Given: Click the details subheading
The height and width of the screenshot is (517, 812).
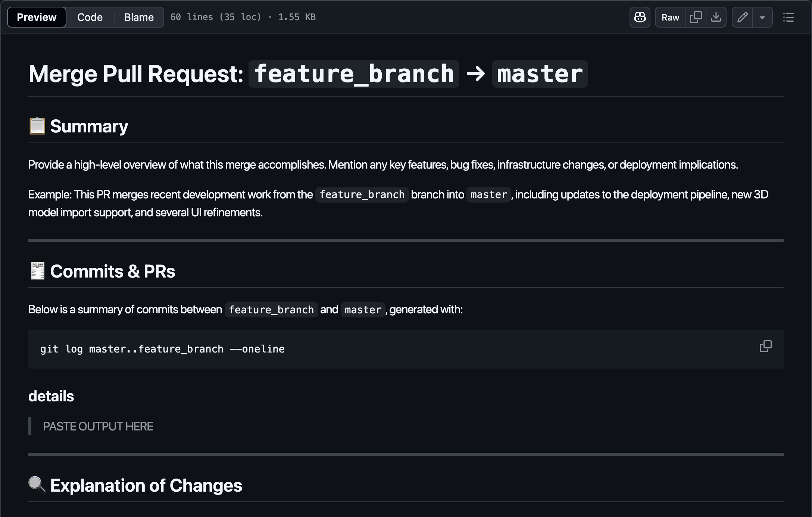Looking at the screenshot, I should pyautogui.click(x=51, y=396).
